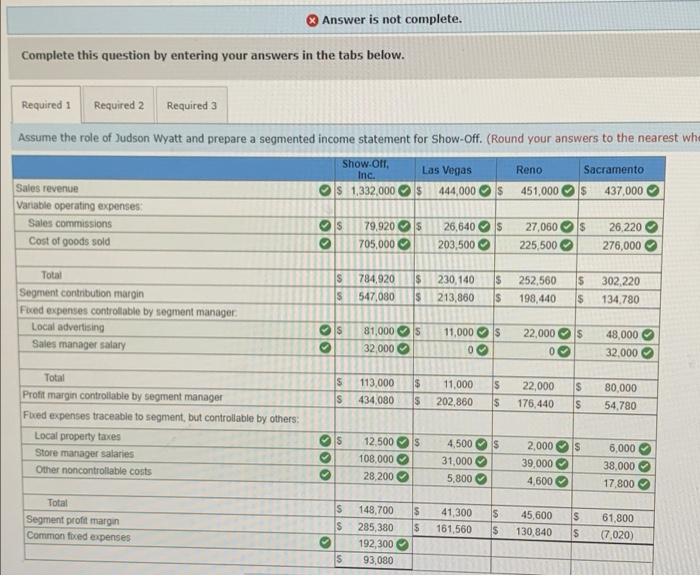The height and width of the screenshot is (576, 700).
Task: Select the Show-Off local advertising field 81,000
Action: pos(374,331)
